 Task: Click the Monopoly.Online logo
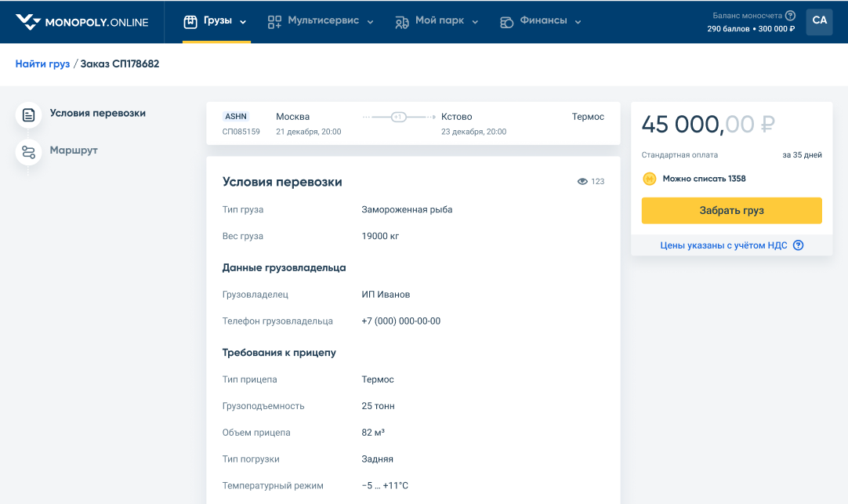coord(82,22)
